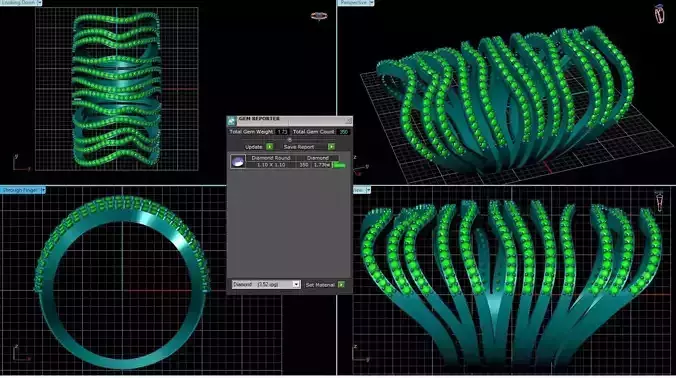Open the Through Finger viewport dropdown arrow
Screen dimensions: 676x378
(x=43, y=190)
